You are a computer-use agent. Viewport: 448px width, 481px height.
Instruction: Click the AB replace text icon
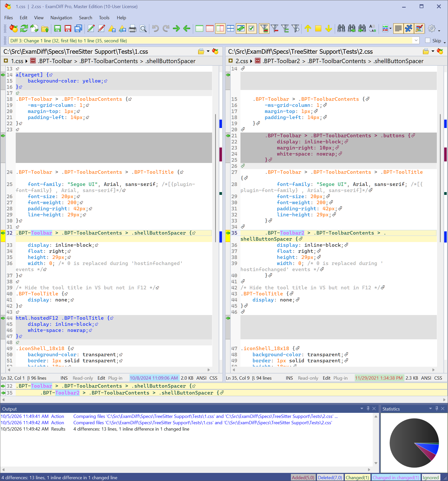[x=372, y=28]
